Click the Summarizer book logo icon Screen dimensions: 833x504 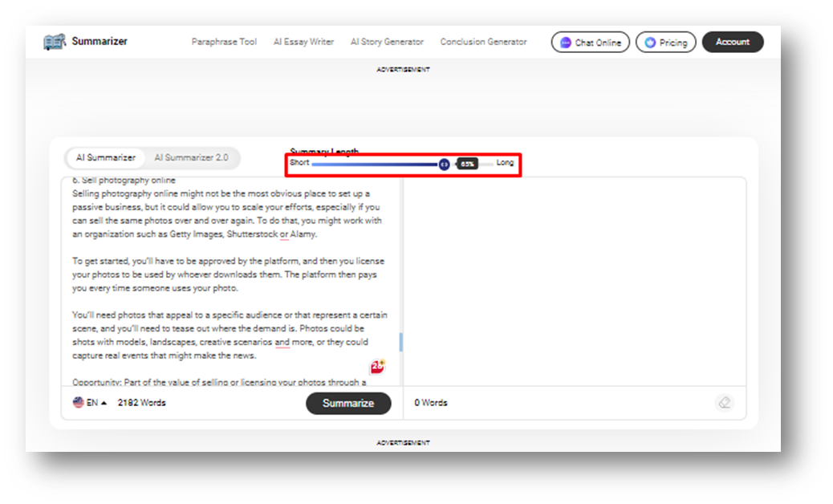pyautogui.click(x=55, y=42)
